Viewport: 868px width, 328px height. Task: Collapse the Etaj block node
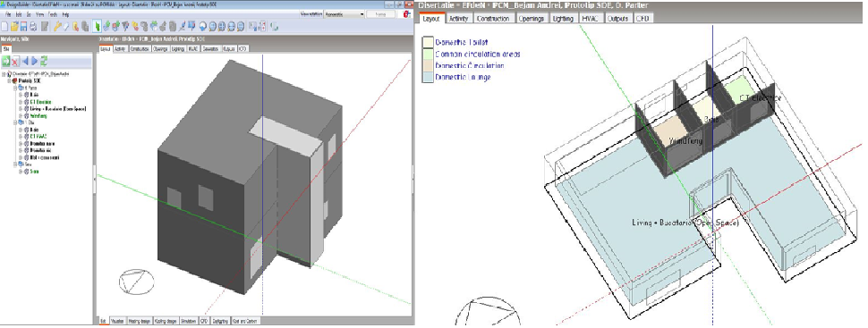click(15, 122)
